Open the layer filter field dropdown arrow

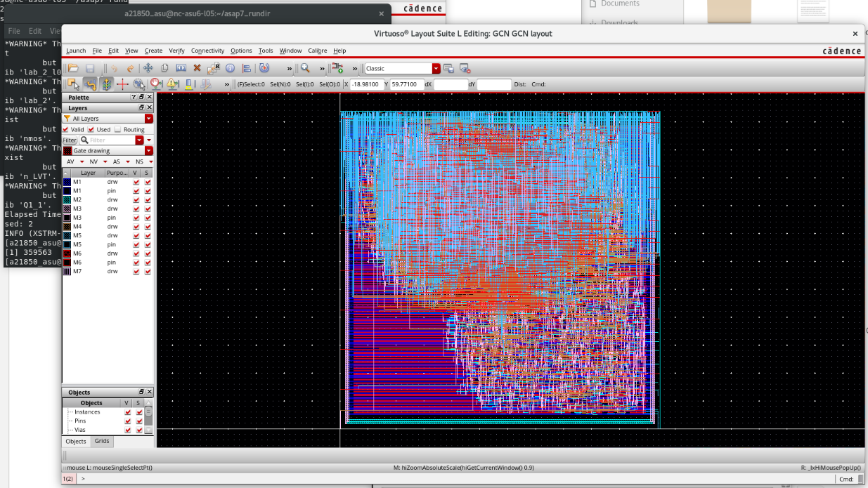(x=140, y=140)
